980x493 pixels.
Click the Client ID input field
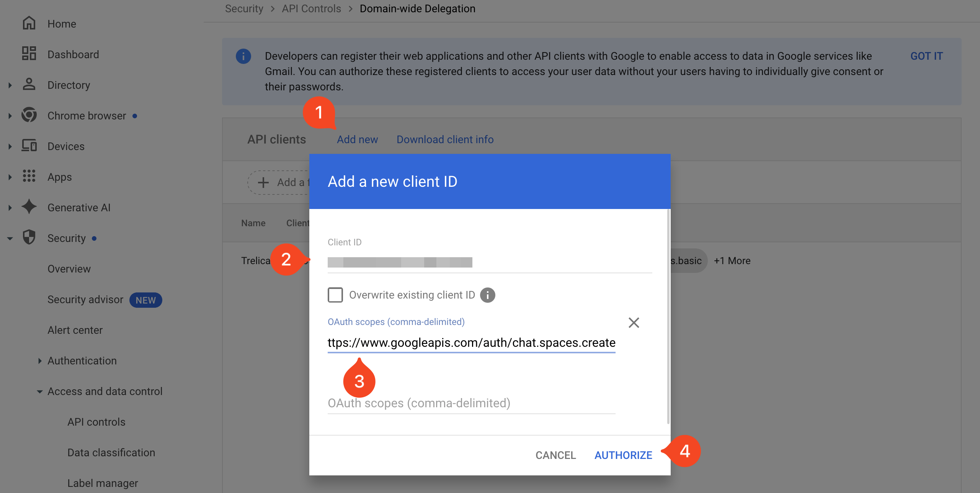[490, 262]
